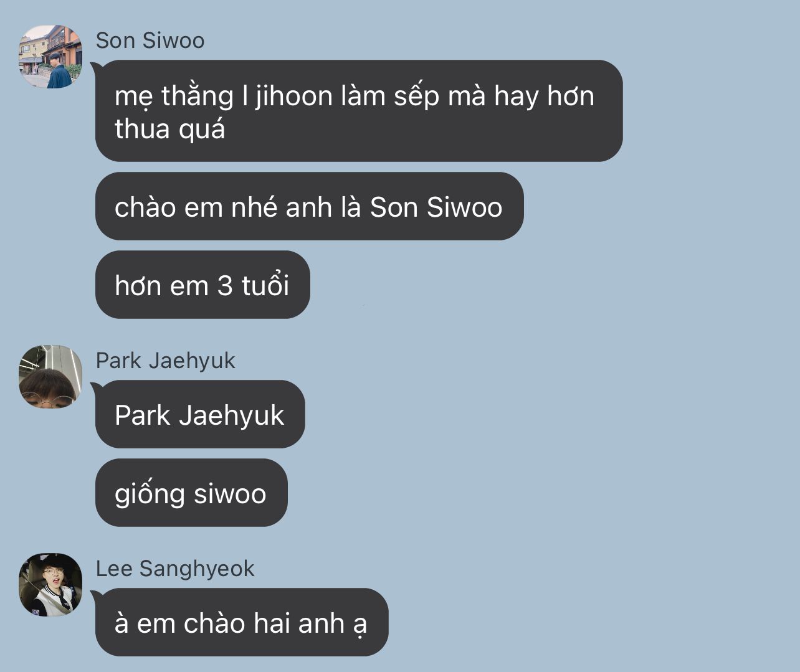Open Son Siwoo's profile picture
800x672 pixels.
click(50, 57)
